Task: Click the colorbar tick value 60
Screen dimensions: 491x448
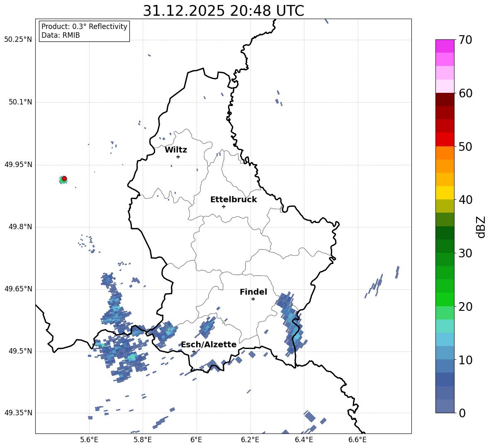Action: (465, 93)
